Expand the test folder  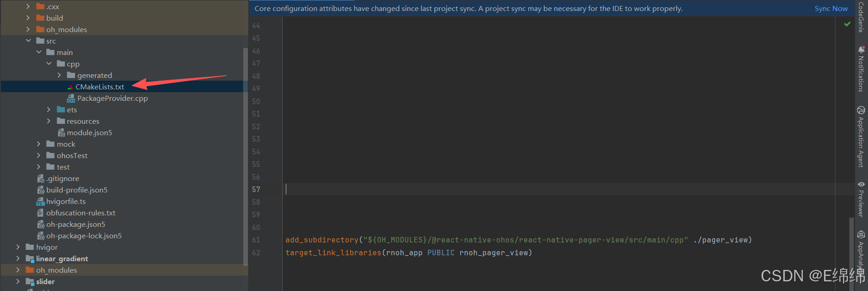click(x=38, y=167)
